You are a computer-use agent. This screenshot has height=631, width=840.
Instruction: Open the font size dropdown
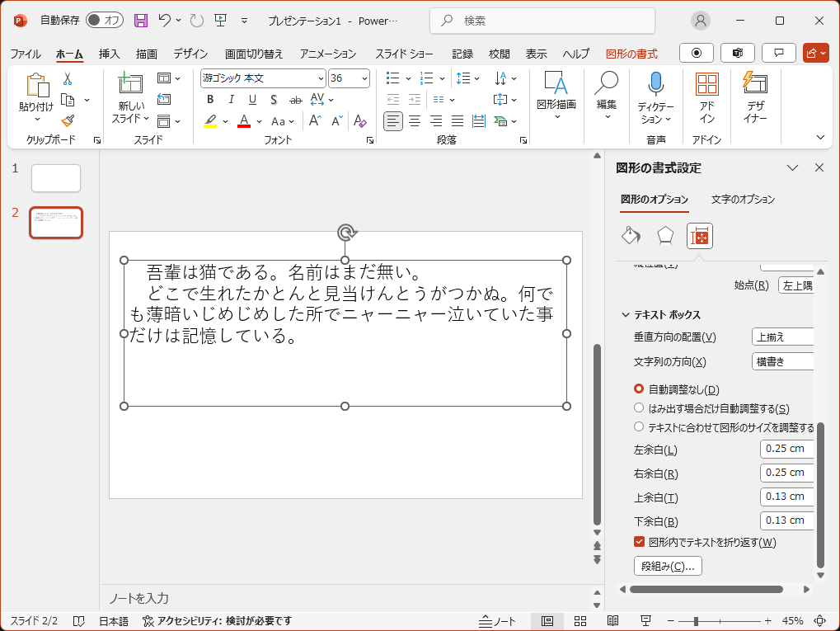coord(364,78)
